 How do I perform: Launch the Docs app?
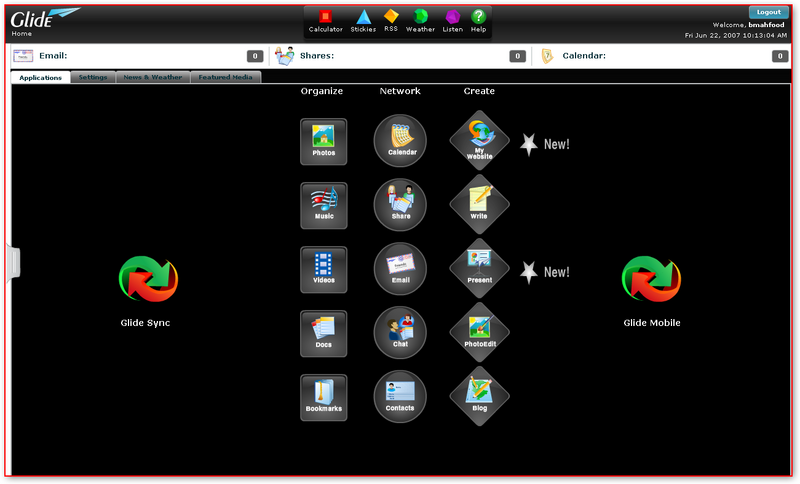pyautogui.click(x=323, y=334)
